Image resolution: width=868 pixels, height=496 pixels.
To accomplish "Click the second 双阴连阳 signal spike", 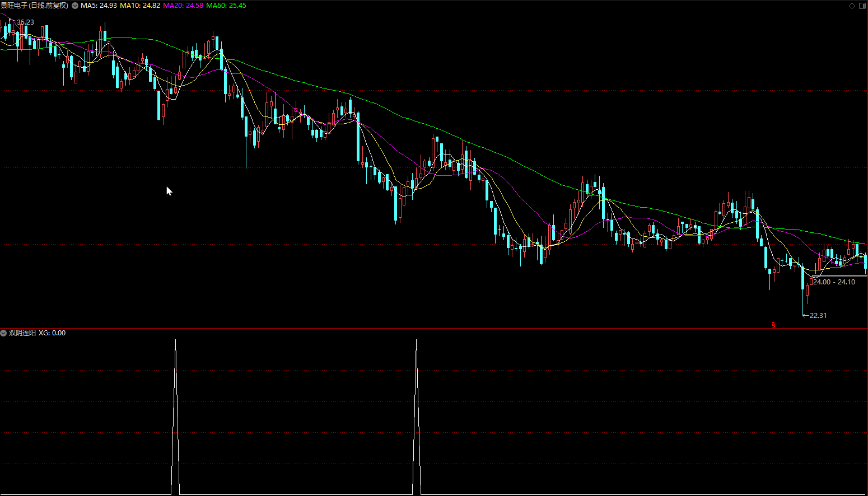I will (x=416, y=417).
